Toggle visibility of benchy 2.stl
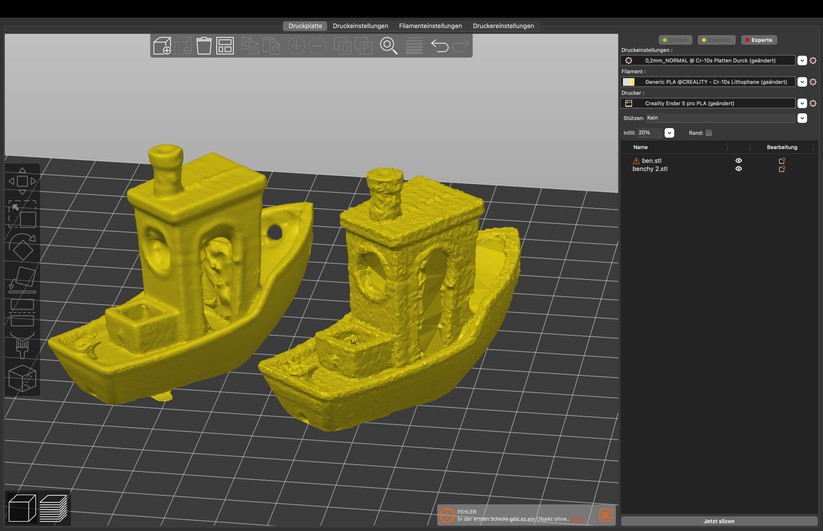Viewport: 823px width, 531px height. tap(739, 169)
